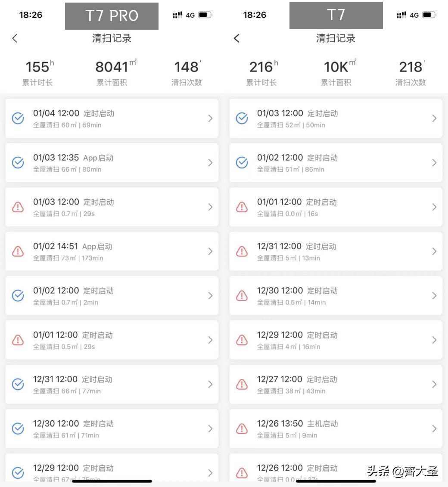Tap warning icon for 12/27 12:00 record
448x487 pixels.
click(x=242, y=385)
